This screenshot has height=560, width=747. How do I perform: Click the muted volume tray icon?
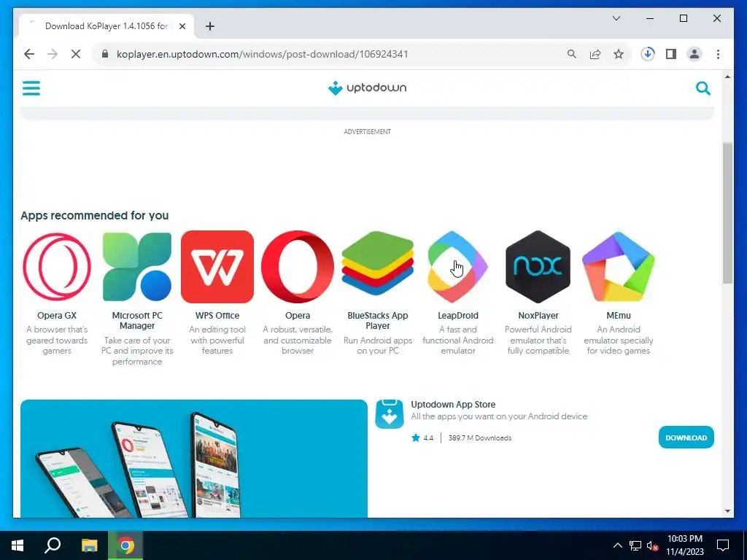(651, 545)
